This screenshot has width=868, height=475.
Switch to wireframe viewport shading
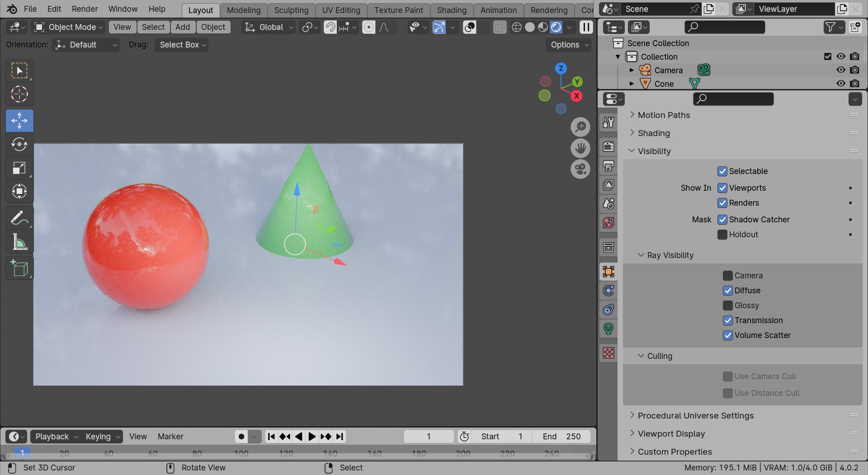tap(516, 28)
